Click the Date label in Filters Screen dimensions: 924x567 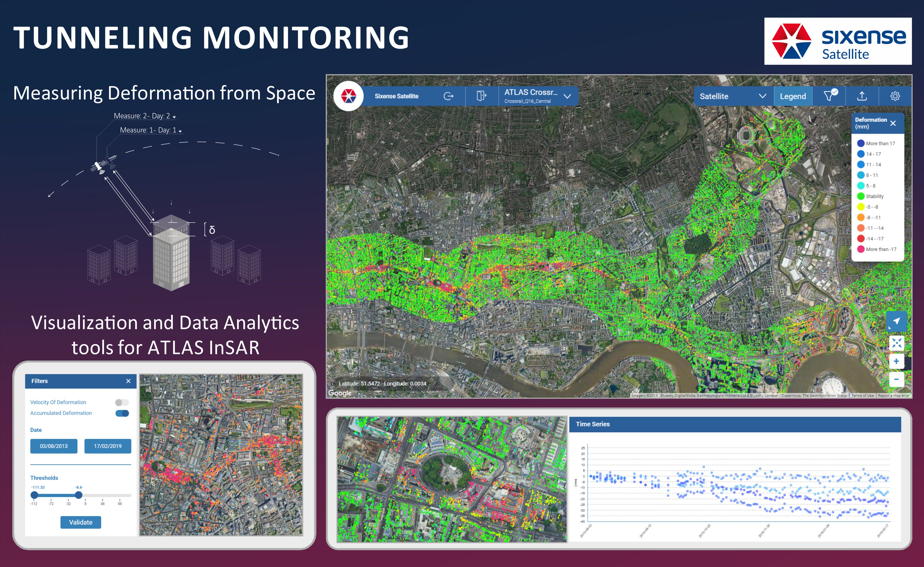coord(36,430)
